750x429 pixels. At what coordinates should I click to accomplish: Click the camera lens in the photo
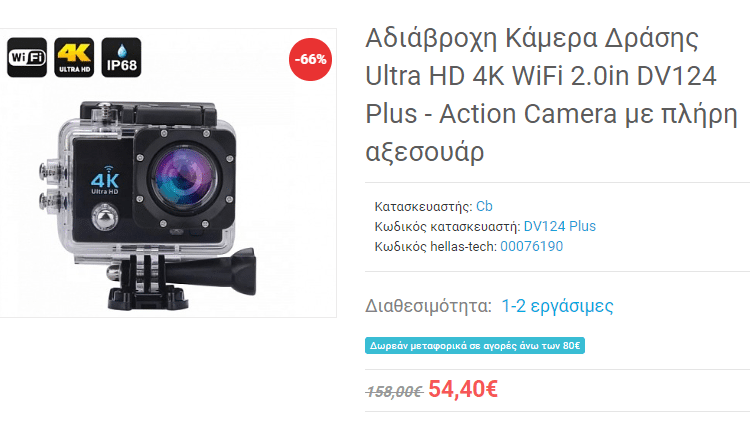click(x=184, y=178)
